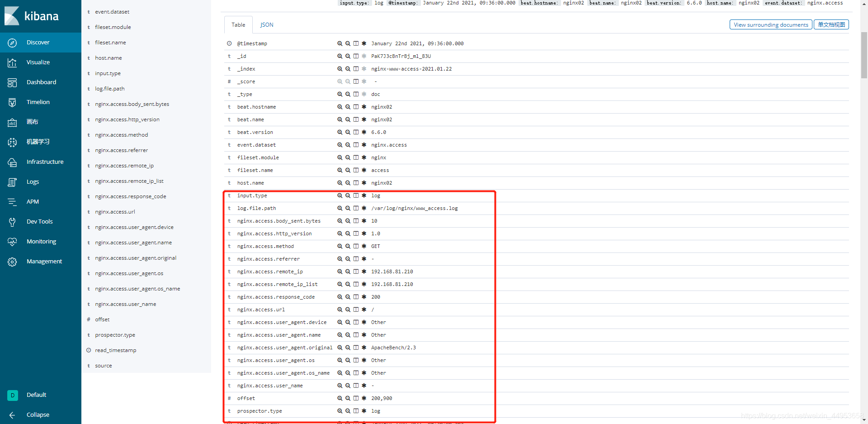Image resolution: width=868 pixels, height=424 pixels.
Task: Toggle column for nginx.access.referrer
Action: pyautogui.click(x=356, y=259)
